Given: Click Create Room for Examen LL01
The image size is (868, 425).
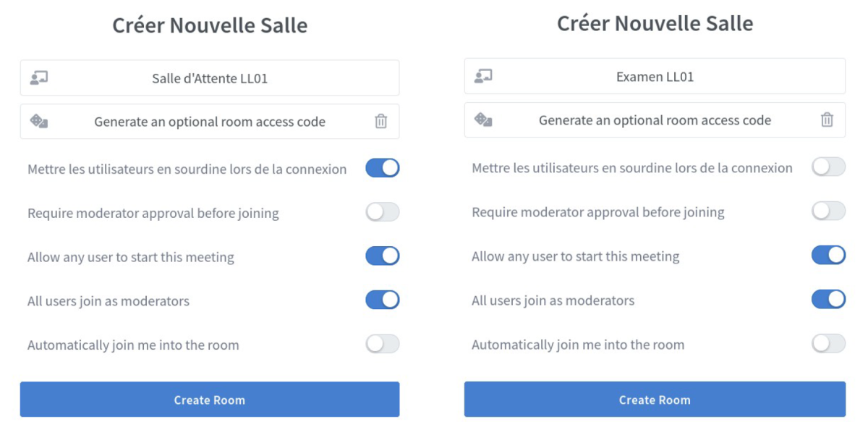Looking at the screenshot, I should click(655, 400).
